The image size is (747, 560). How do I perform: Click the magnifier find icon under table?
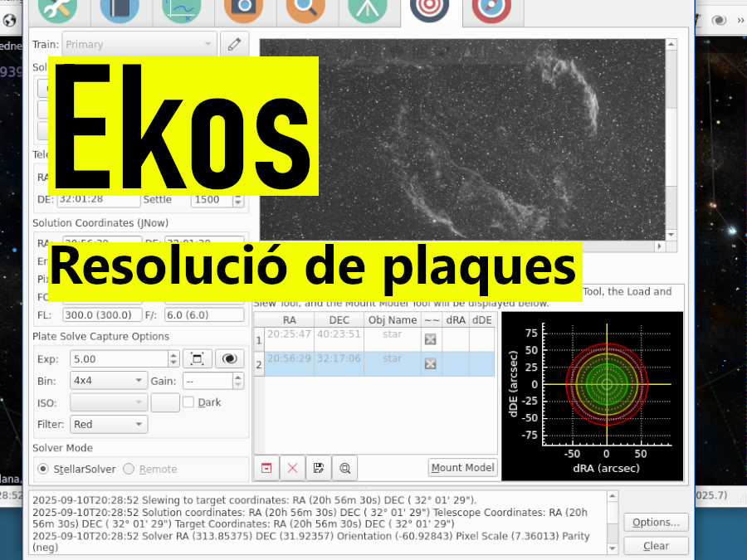[x=345, y=468]
